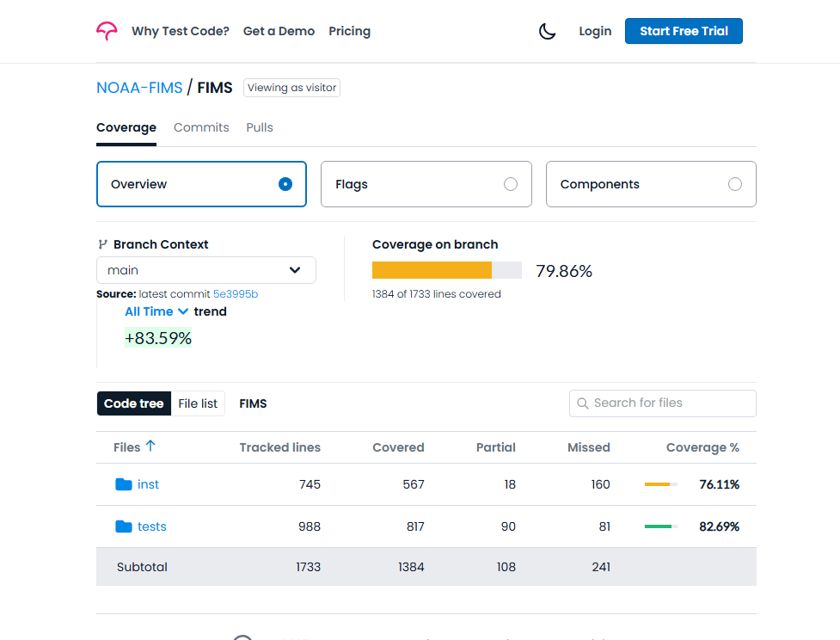Switch to the Commits tab
The width and height of the screenshot is (840, 640).
(x=201, y=127)
